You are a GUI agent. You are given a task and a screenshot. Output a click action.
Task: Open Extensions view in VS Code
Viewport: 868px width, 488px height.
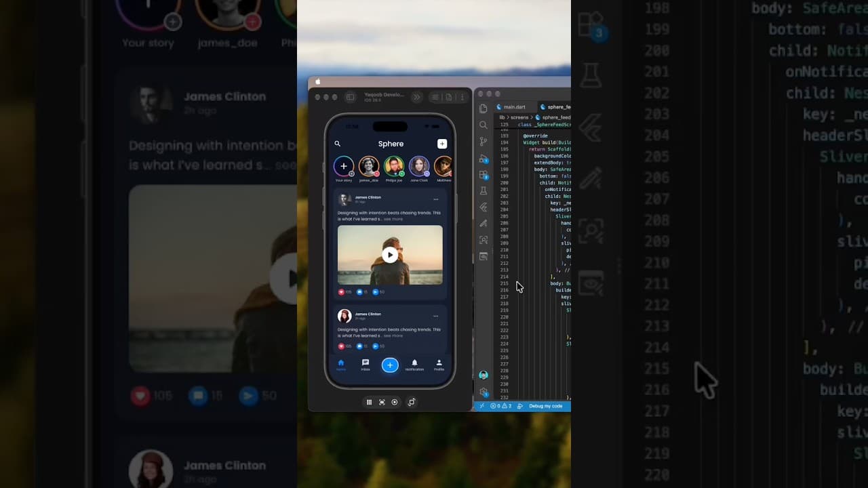(484, 175)
